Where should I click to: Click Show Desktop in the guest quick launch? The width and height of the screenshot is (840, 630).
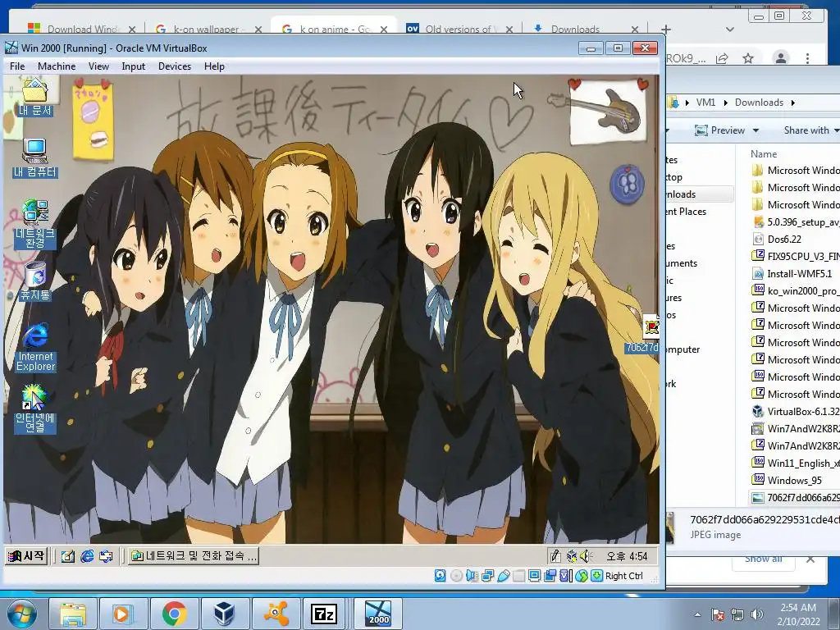click(67, 557)
